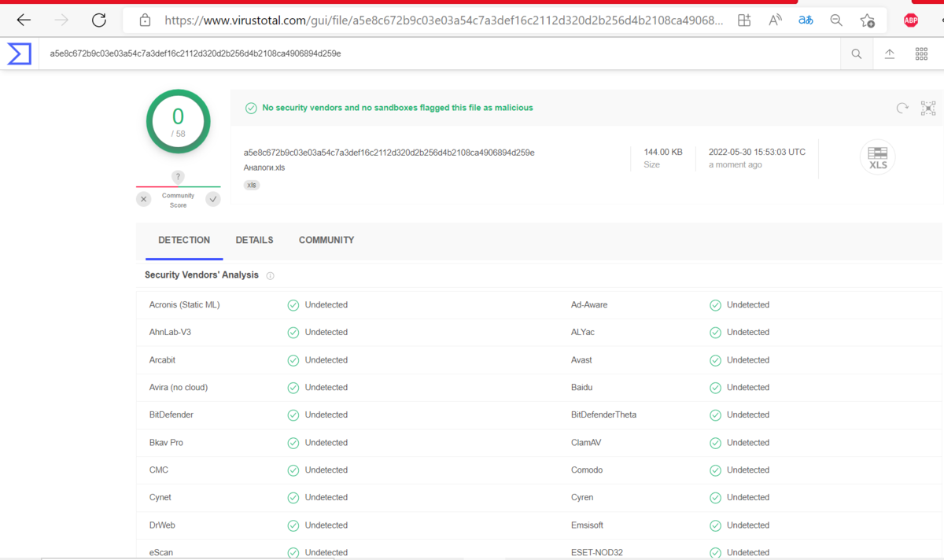Click the XLS file type icon
The image size is (944, 560).
[x=878, y=157]
